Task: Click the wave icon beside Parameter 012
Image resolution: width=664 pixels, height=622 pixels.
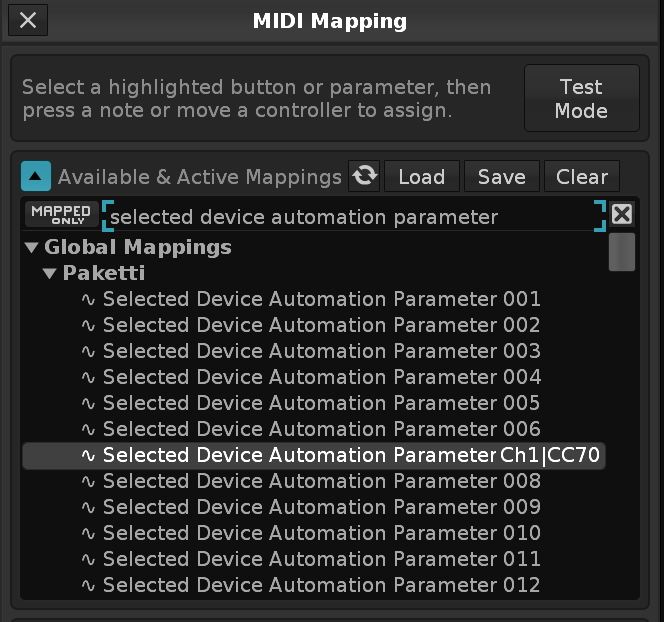Action: point(88,585)
